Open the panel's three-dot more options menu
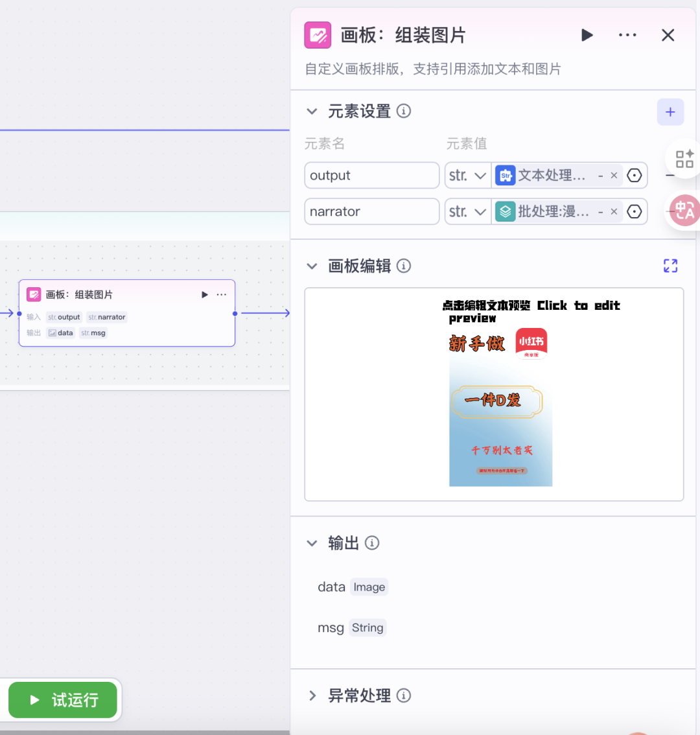 627,35
